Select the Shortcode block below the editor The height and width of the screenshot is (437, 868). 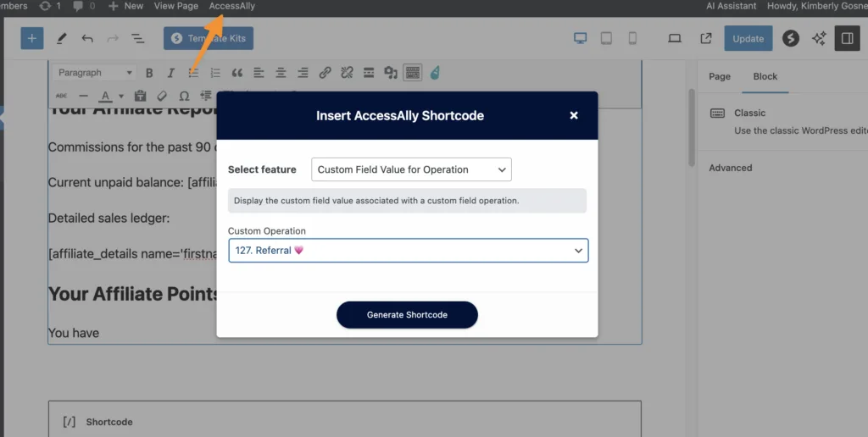[x=345, y=418]
